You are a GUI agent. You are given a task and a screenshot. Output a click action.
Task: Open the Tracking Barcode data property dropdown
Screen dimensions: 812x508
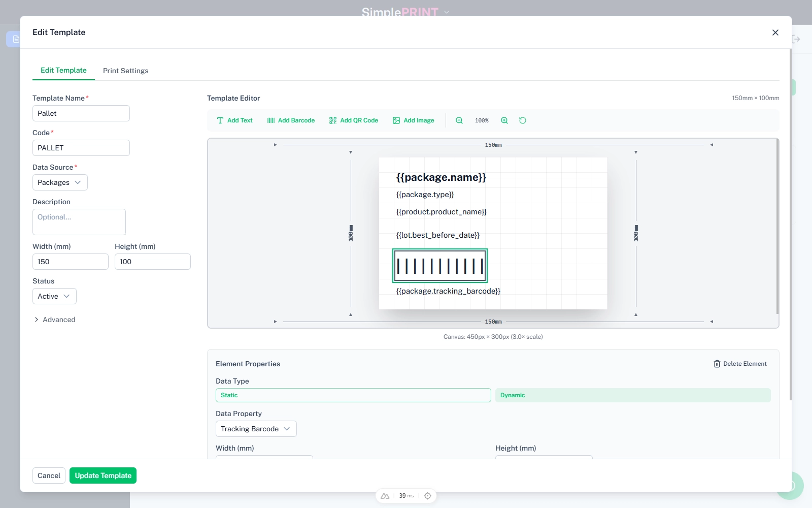(256, 429)
